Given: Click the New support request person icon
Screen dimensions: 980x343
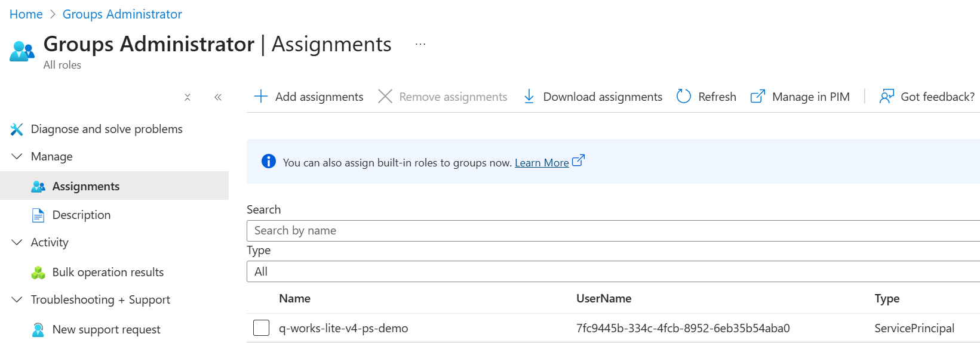Looking at the screenshot, I should click(x=38, y=329).
